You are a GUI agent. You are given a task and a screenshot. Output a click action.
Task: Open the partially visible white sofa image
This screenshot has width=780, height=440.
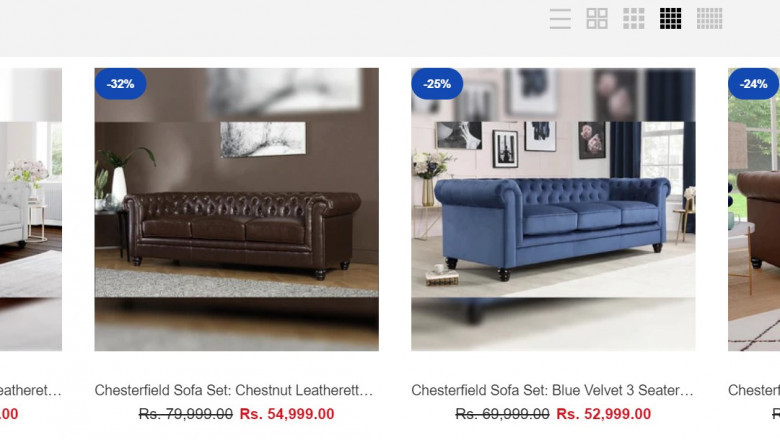31,209
